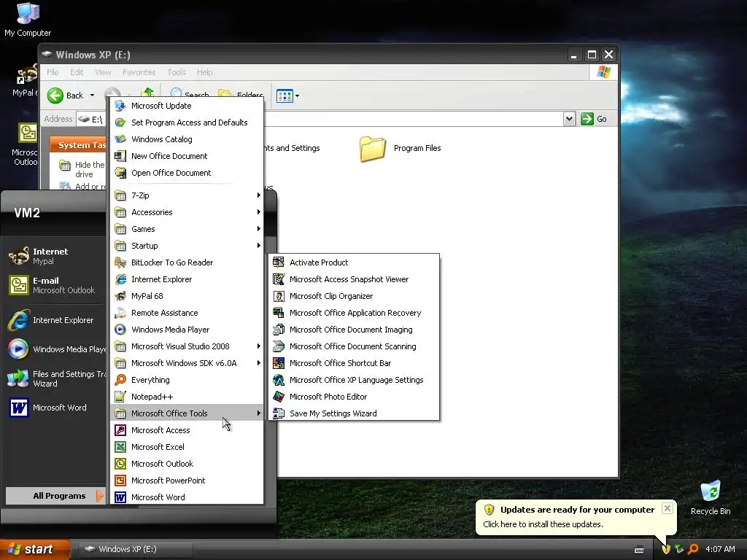This screenshot has width=747, height=560.
Task: Click the Go button beside address bar
Action: tap(594, 119)
